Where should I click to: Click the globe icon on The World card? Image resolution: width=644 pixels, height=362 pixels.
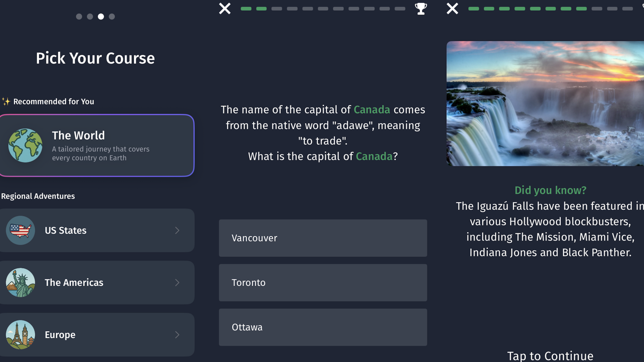(25, 145)
